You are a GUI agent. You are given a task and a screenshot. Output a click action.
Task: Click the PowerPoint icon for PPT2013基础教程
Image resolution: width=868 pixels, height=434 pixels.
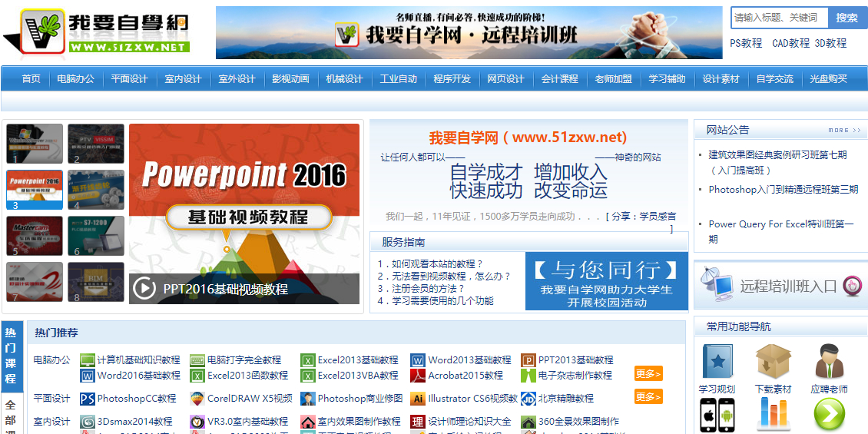(528, 360)
